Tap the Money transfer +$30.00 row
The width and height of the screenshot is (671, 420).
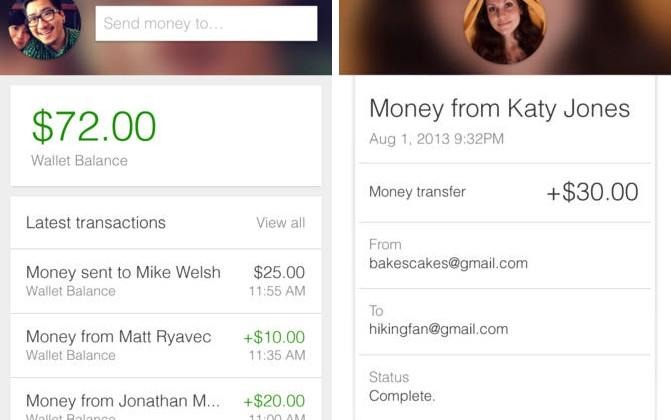coord(505,192)
